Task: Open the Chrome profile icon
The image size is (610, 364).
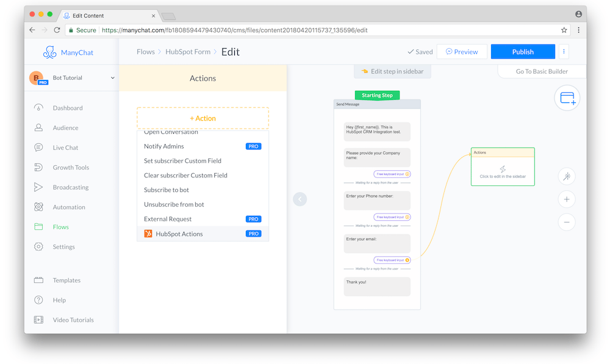Action: pos(578,14)
